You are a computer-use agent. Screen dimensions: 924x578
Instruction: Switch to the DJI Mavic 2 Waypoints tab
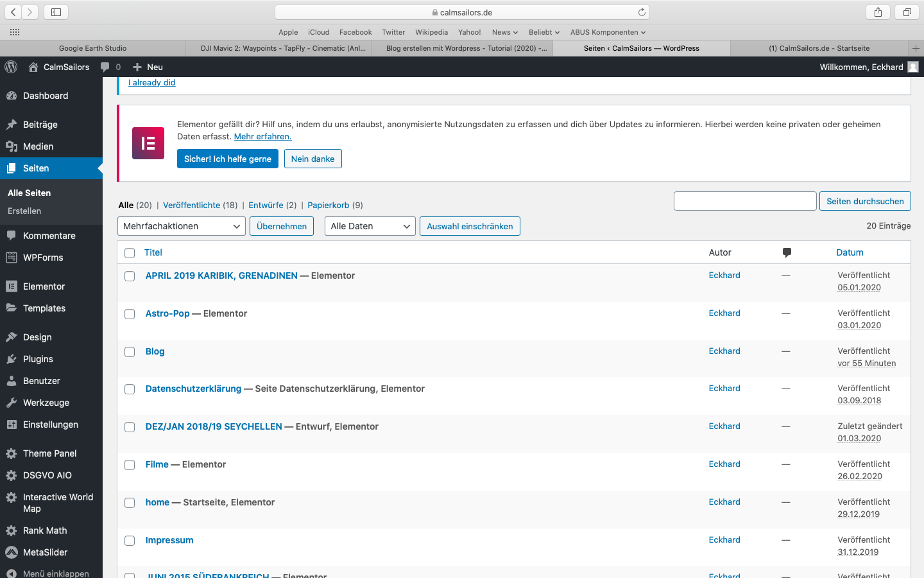point(278,48)
